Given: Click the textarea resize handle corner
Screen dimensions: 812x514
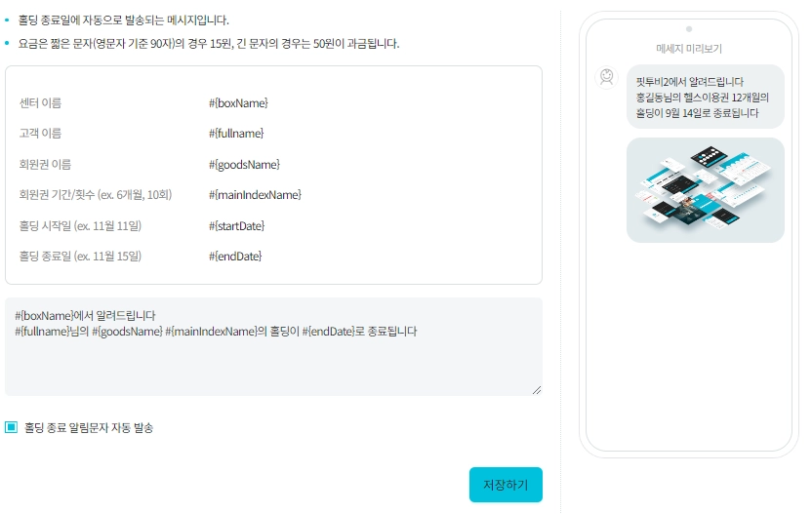Looking at the screenshot, I should coord(537,390).
